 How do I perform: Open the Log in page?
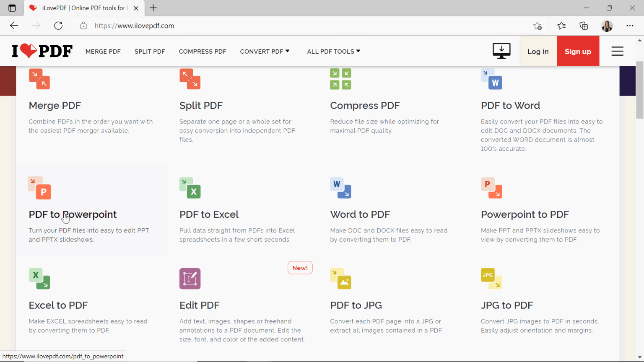[538, 51]
